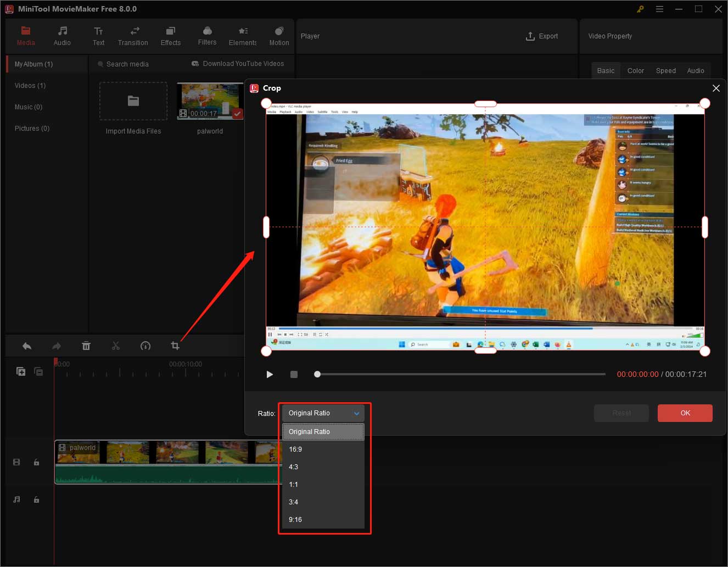Click the bottom-right crop corner handle

705,351
